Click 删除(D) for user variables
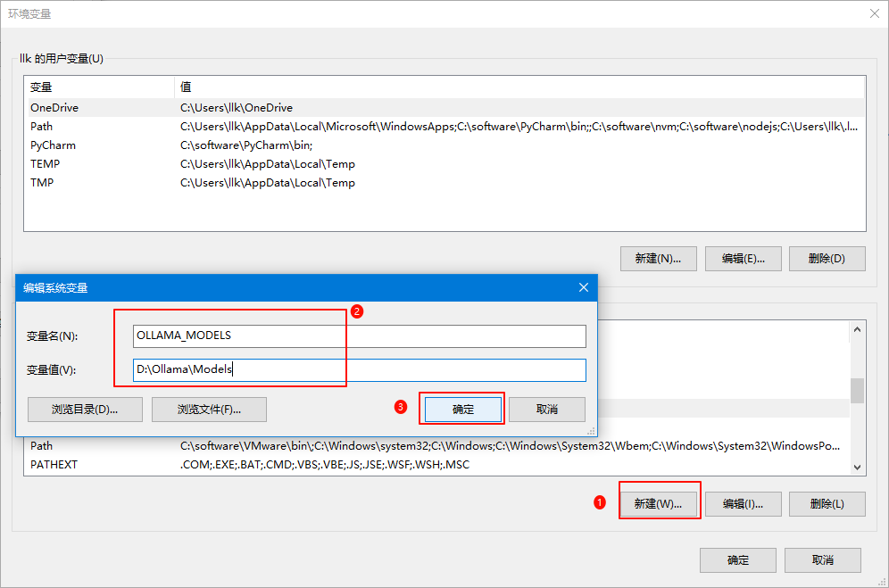The image size is (889, 588). (x=827, y=258)
